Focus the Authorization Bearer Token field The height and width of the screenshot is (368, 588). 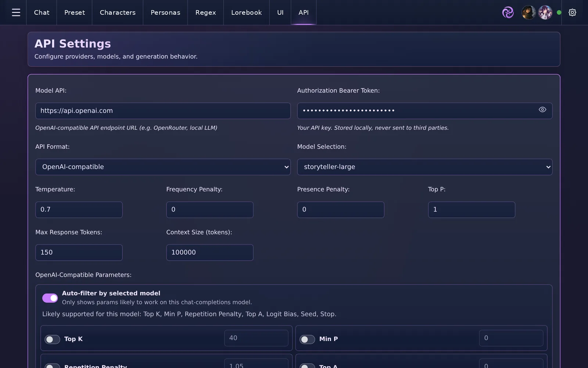(x=424, y=111)
